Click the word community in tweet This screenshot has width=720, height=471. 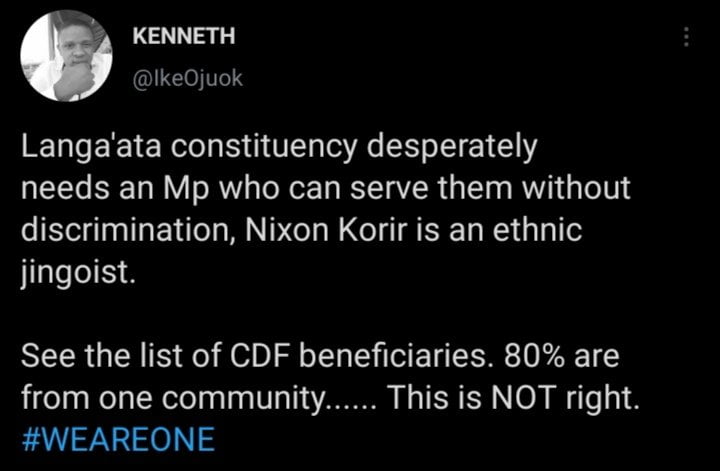pyautogui.click(x=243, y=398)
